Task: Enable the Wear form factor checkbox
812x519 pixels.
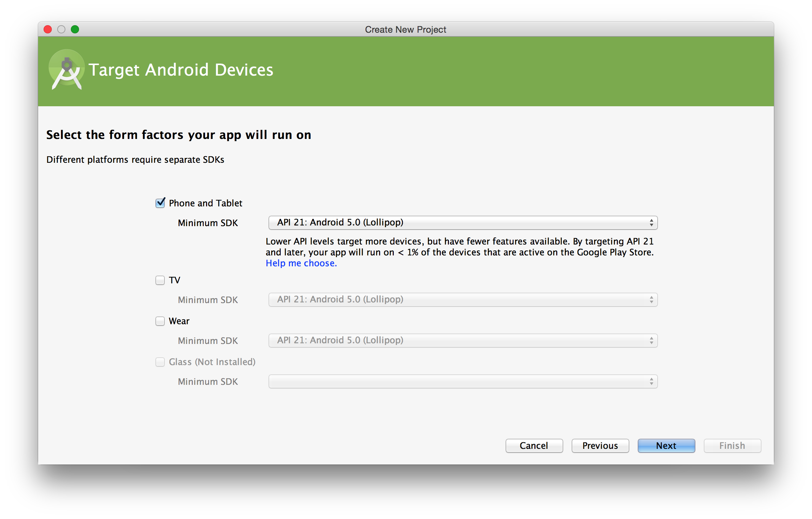Action: (x=160, y=321)
